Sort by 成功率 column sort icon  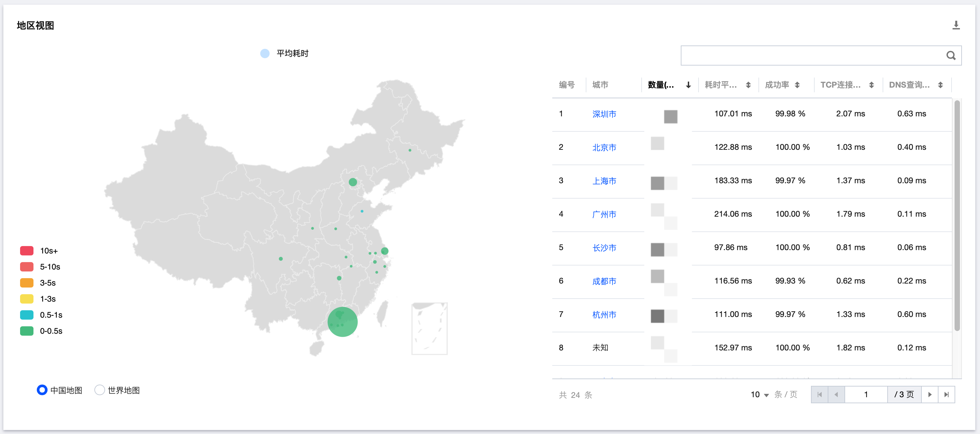tap(797, 85)
